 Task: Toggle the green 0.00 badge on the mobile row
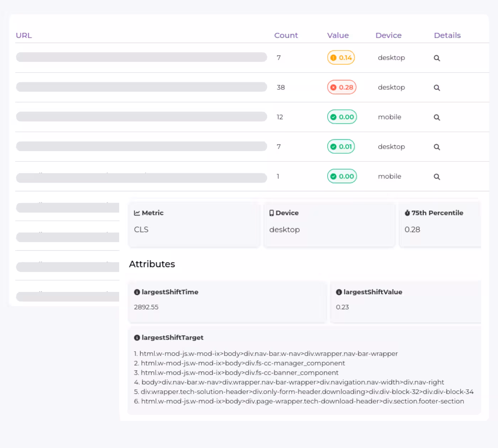point(342,117)
